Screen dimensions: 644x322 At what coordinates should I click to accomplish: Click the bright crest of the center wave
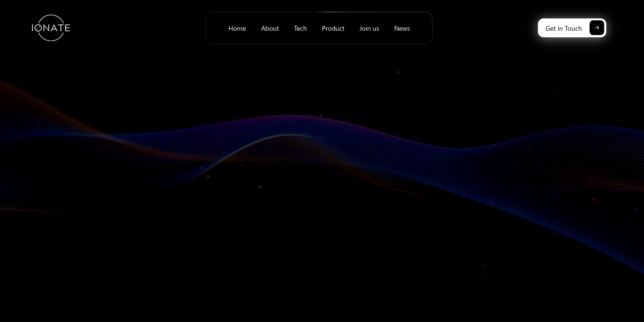(290, 136)
